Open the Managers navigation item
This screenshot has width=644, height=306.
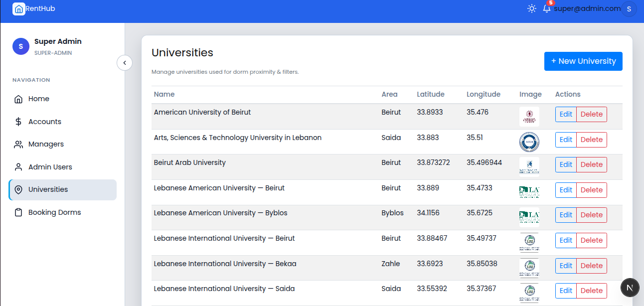coord(63,144)
